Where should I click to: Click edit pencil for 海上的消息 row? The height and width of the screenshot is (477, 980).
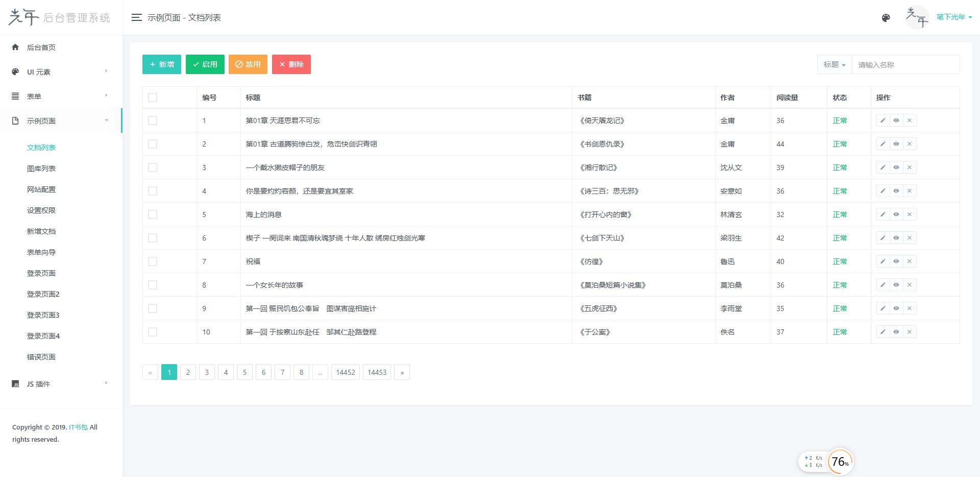point(883,214)
